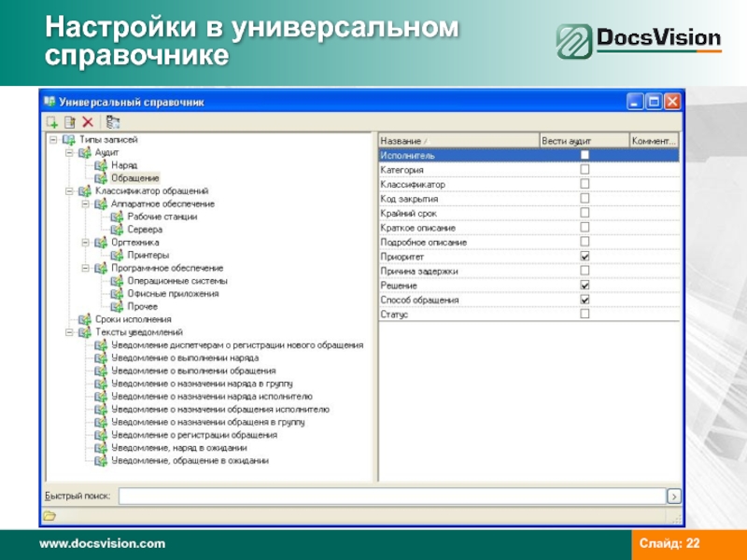
Task: Click the red delete toolbar icon
Action: pyautogui.click(x=88, y=121)
